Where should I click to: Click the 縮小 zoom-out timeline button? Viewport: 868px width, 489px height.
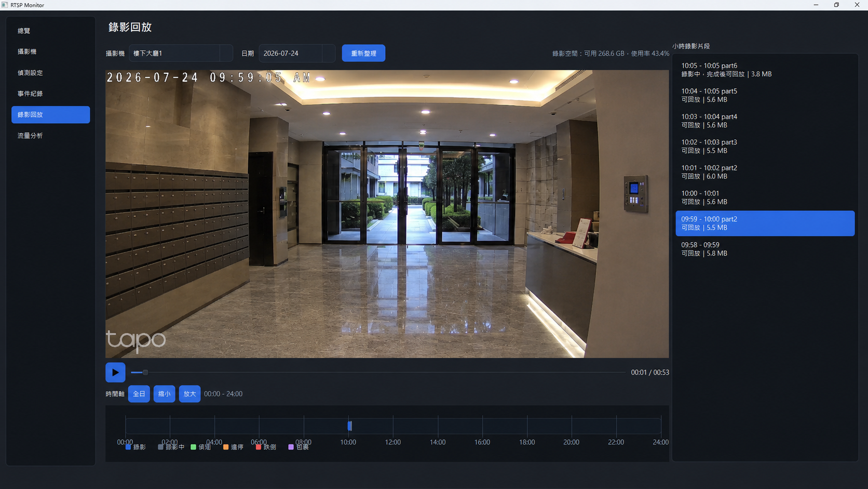tap(164, 394)
